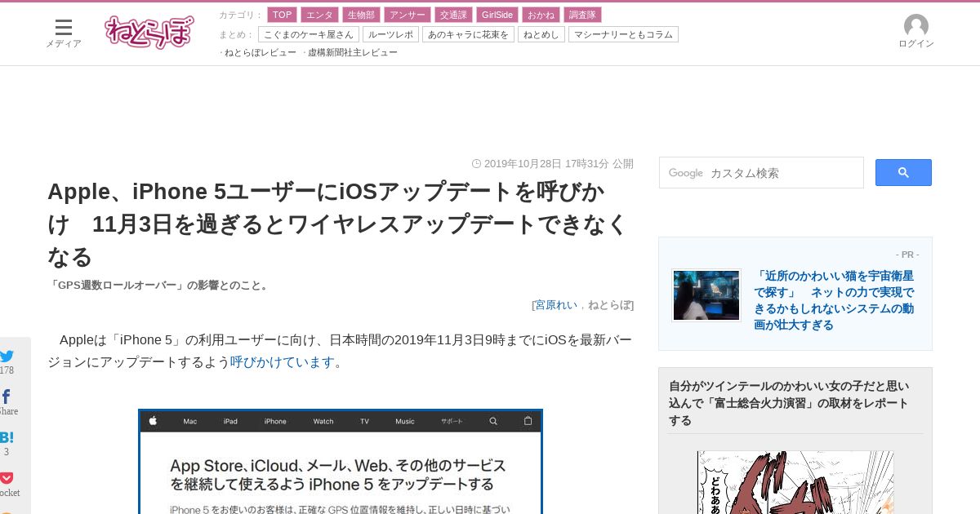This screenshot has width=980, height=514.
Task: Open ねとらぼレビュー link
Action: [260, 52]
